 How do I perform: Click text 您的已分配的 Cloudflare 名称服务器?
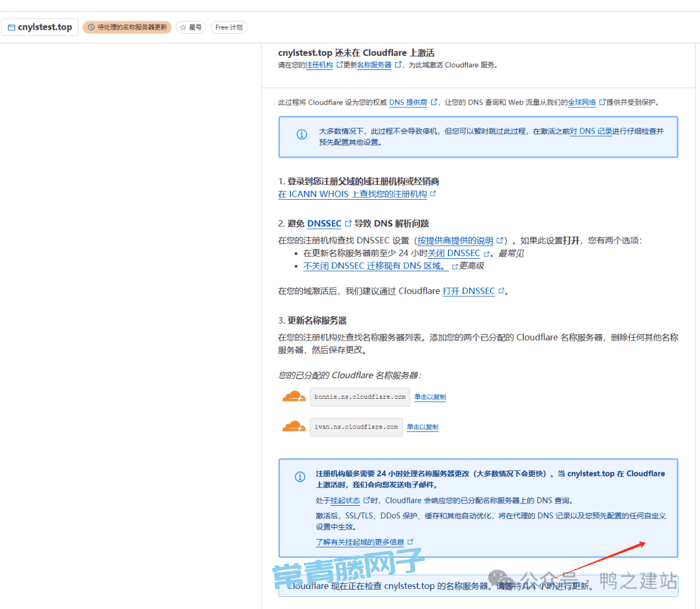tap(349, 376)
